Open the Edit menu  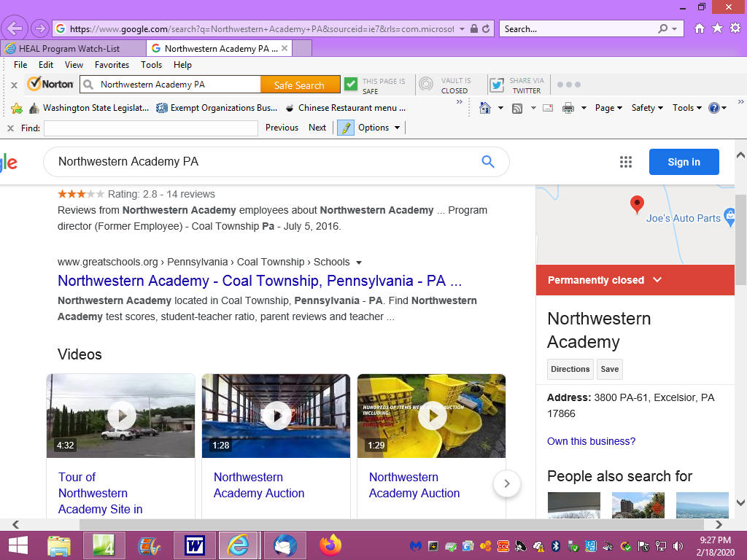point(46,65)
